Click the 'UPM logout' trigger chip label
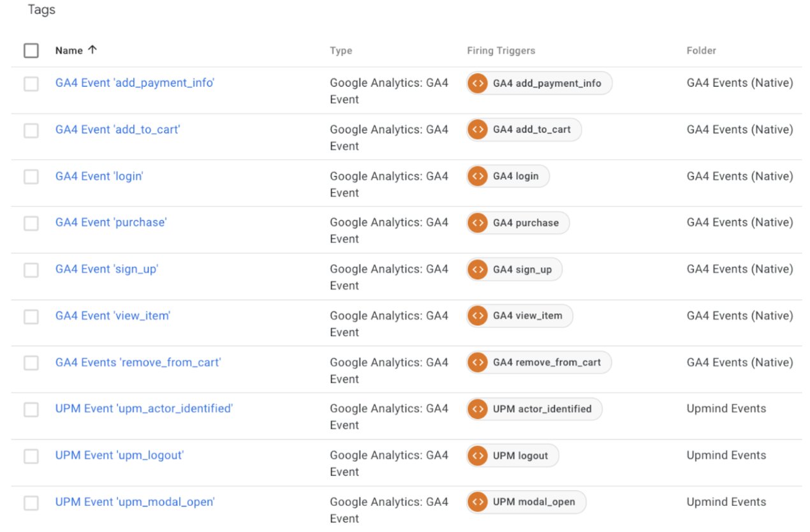This screenshot has height=532, width=810. click(520, 455)
